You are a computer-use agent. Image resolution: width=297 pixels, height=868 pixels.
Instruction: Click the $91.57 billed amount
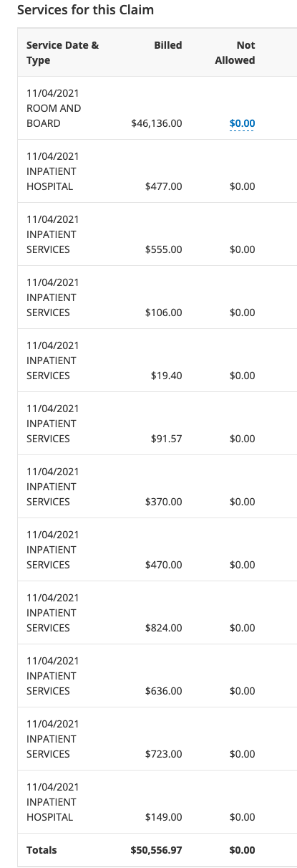[166, 439]
